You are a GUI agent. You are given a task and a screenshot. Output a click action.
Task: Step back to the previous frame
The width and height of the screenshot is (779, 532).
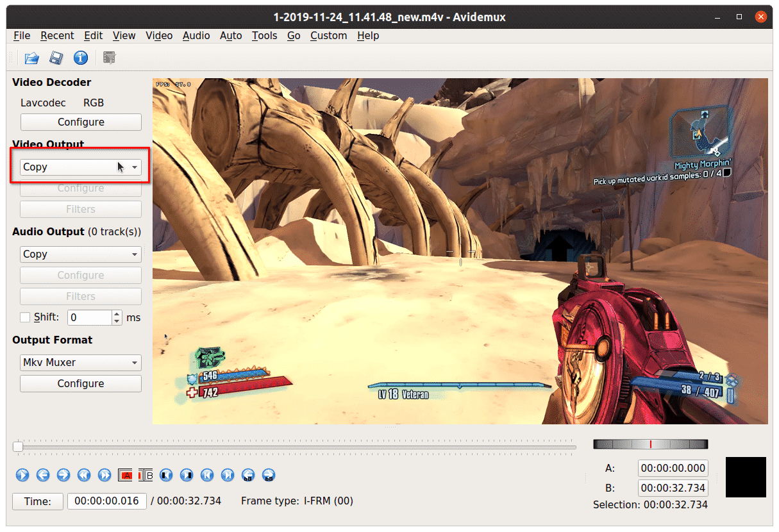[43, 475]
